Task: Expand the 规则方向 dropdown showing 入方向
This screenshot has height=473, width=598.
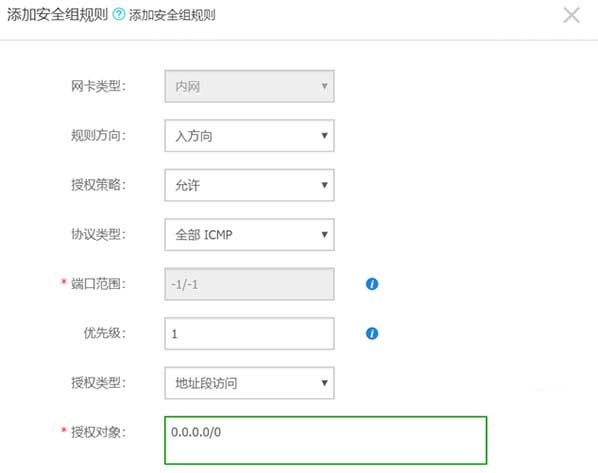Action: [249, 136]
